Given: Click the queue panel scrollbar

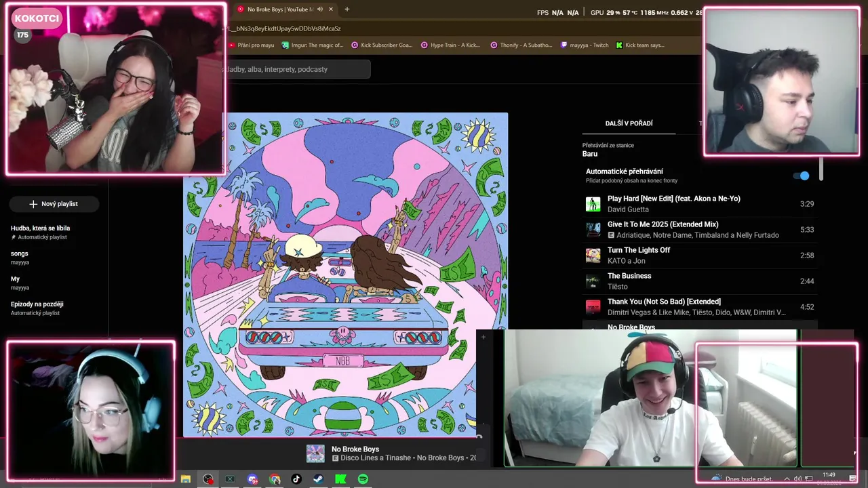Looking at the screenshot, I should pyautogui.click(x=821, y=169).
